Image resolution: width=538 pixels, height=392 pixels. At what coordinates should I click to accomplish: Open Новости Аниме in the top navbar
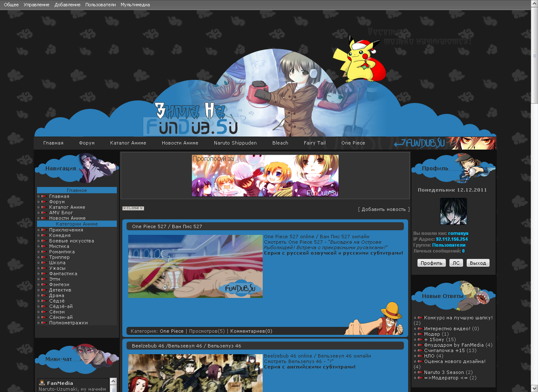180,143
